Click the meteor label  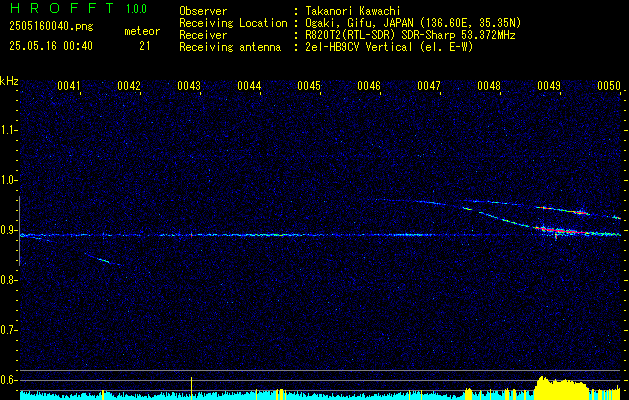click(142, 31)
